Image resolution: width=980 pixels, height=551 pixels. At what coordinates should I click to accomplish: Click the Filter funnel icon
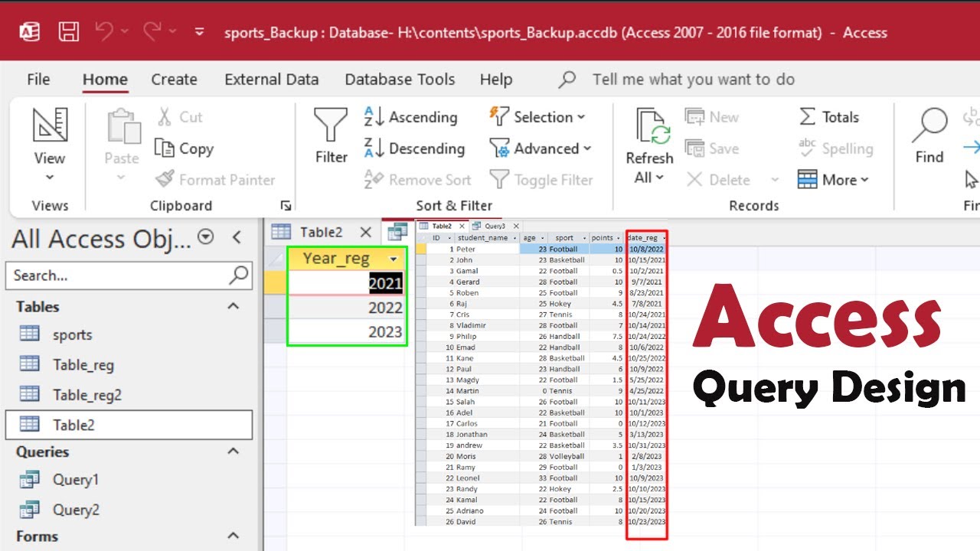pyautogui.click(x=332, y=125)
